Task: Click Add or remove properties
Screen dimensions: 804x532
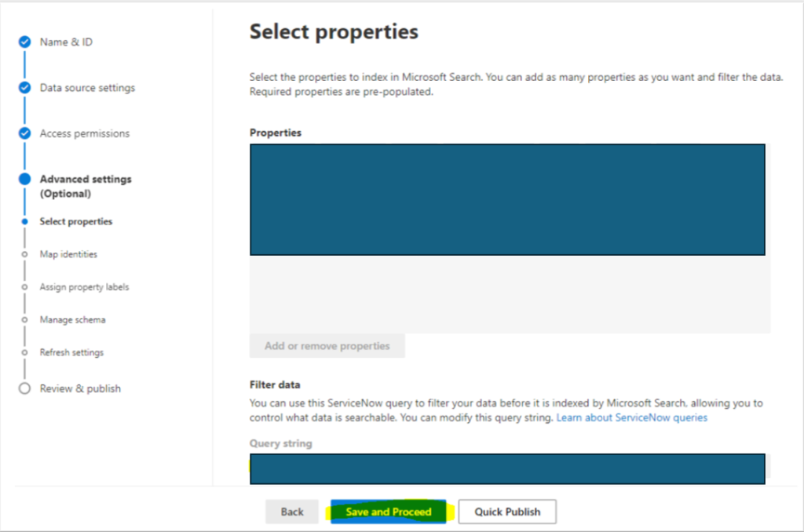Action: coord(327,345)
